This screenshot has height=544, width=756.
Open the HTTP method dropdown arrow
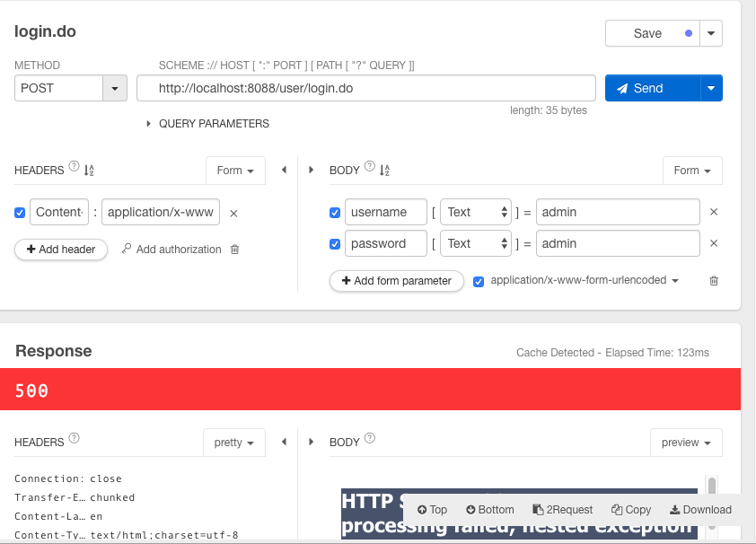coord(115,88)
